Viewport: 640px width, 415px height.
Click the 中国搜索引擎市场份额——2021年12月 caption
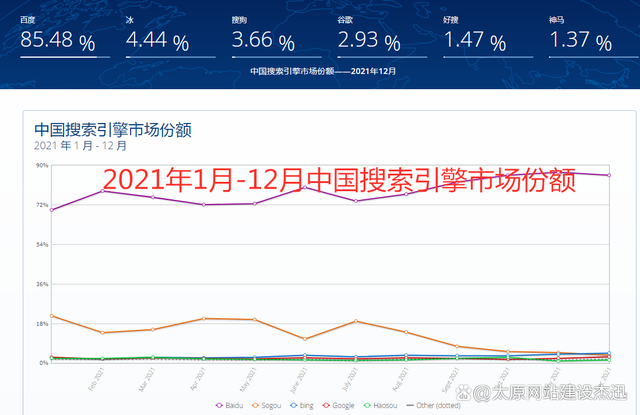click(x=323, y=71)
